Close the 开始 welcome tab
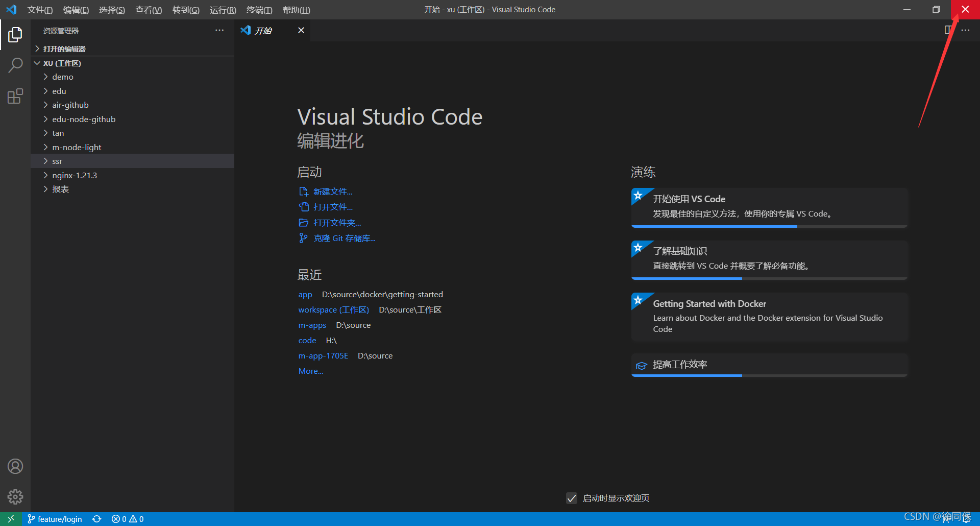The height and width of the screenshot is (526, 980). coord(301,30)
